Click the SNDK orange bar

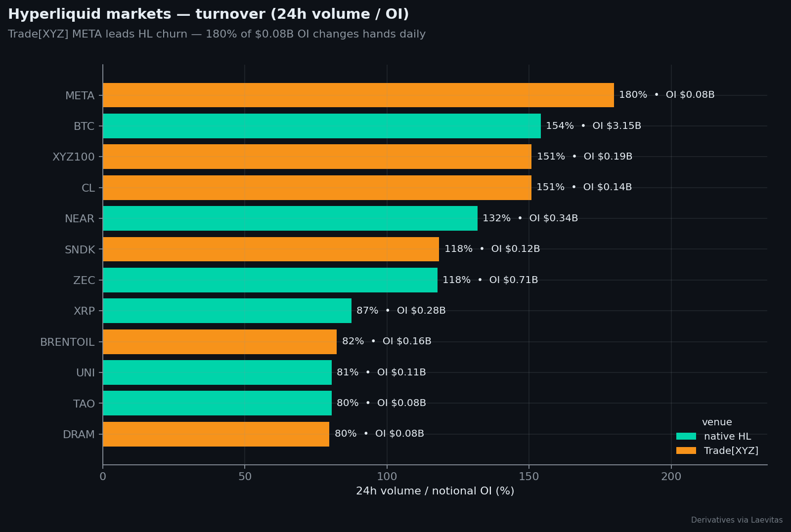coord(271,249)
